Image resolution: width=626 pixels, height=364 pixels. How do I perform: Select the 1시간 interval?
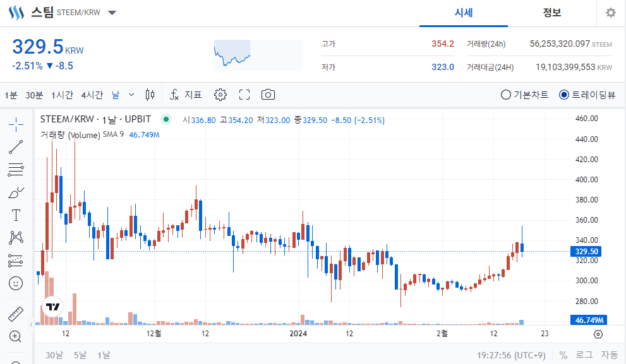pos(62,95)
